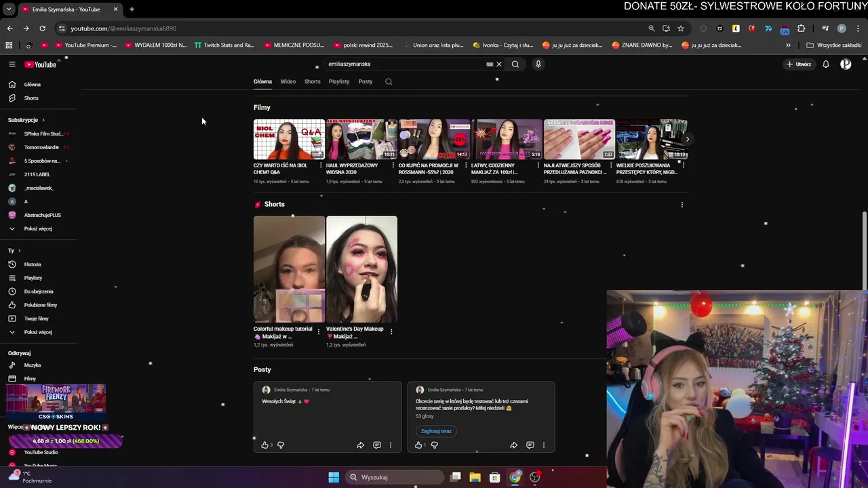Open the Windows Start menu

334,477
